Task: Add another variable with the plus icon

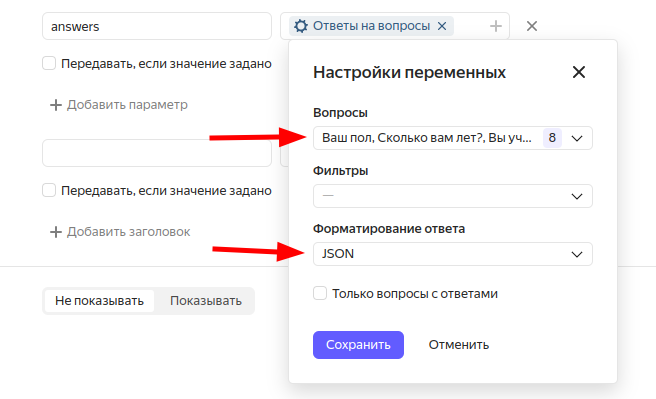Action: coord(496,26)
